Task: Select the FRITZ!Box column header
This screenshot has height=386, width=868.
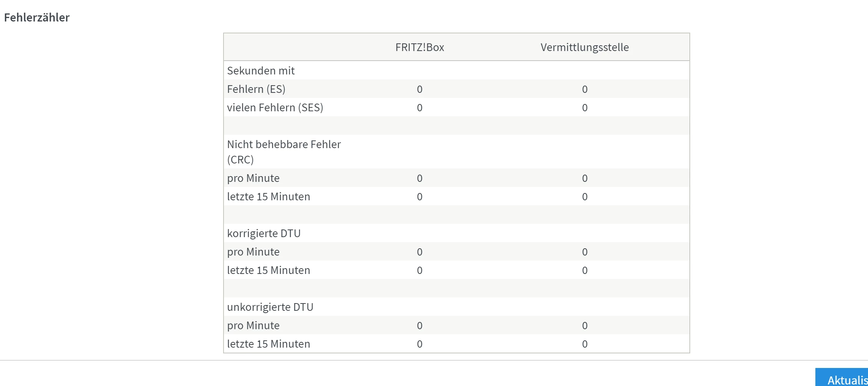Action: coord(419,47)
